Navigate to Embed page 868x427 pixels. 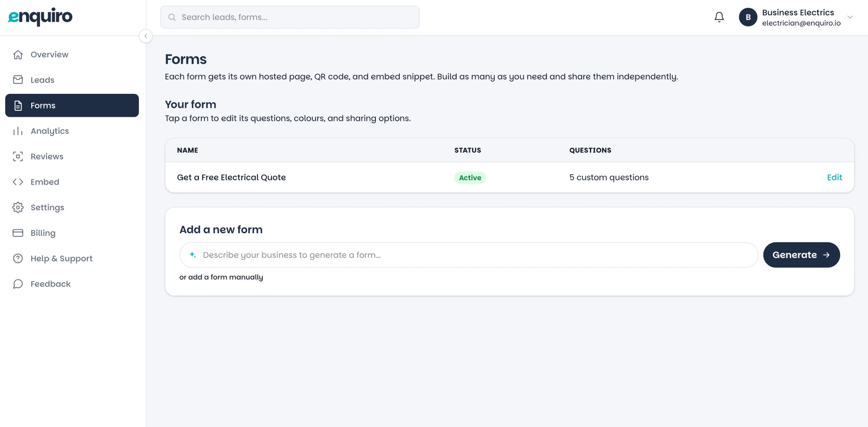pyautogui.click(x=72, y=182)
